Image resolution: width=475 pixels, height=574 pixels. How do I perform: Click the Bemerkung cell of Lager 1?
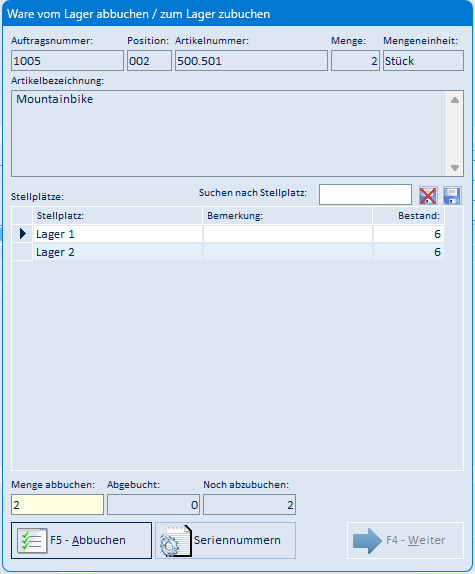288,234
